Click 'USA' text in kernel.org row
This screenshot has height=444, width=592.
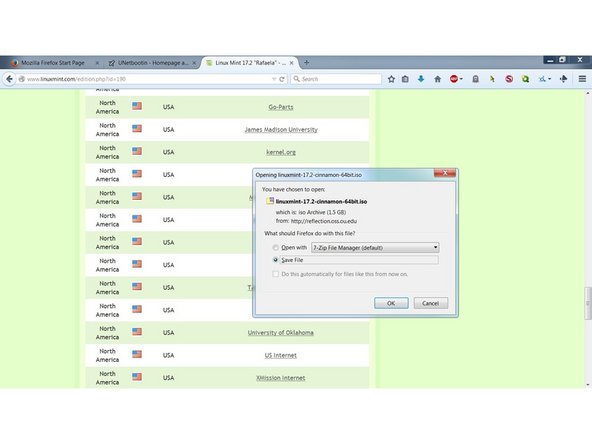(168, 152)
